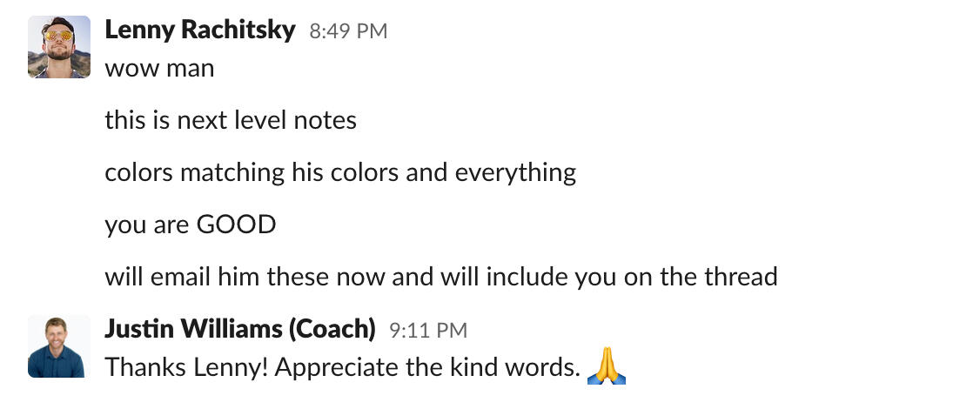Select Justin's "Thanks Lenny!" reply message
Viewport: 980px width, 409px height.
(342, 367)
